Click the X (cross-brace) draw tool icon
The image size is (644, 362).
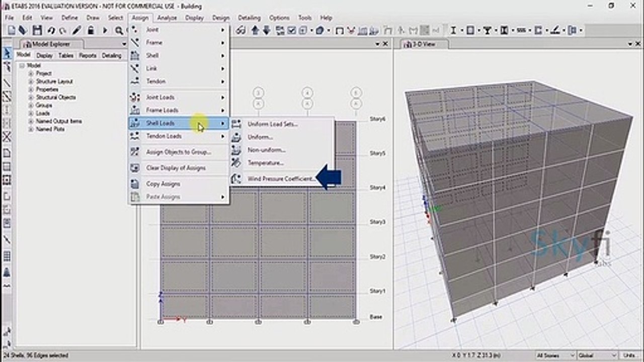(7, 136)
